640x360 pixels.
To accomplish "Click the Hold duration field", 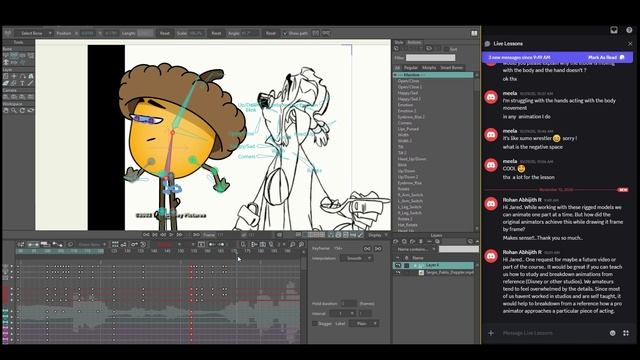I will click(349, 303).
